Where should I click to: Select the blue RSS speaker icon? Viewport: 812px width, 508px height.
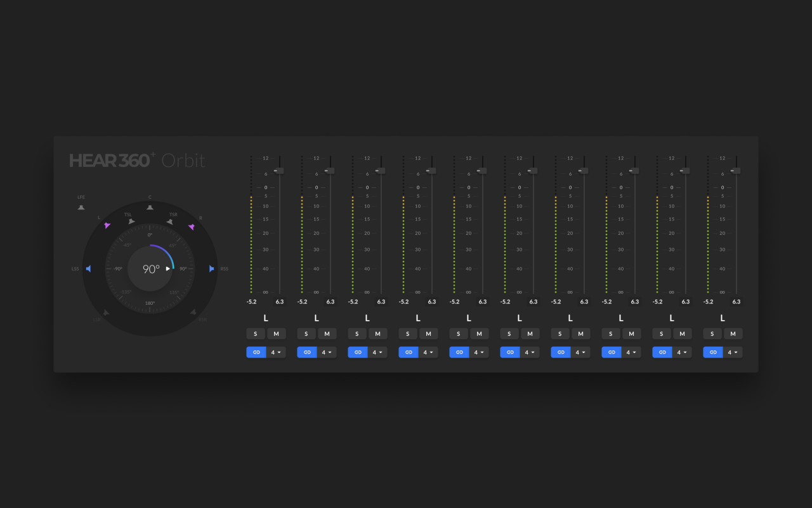(212, 269)
